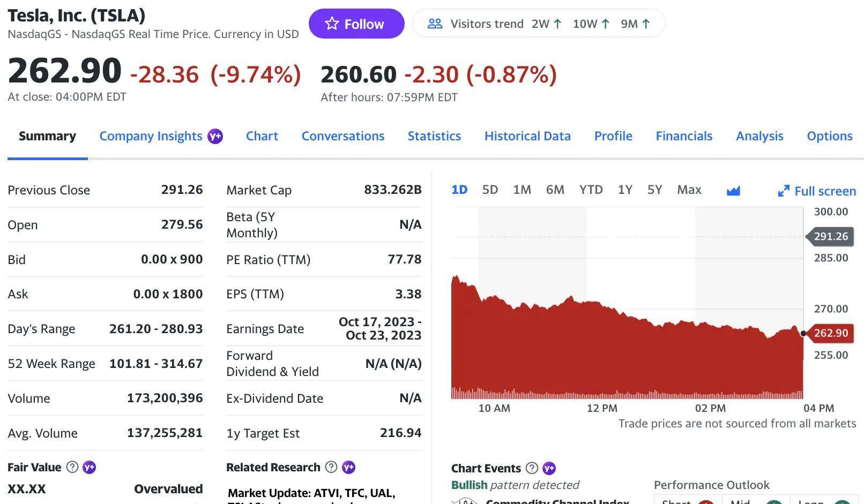Click the premium badge beside Company Insights
The width and height of the screenshot is (864, 504).
(215, 136)
